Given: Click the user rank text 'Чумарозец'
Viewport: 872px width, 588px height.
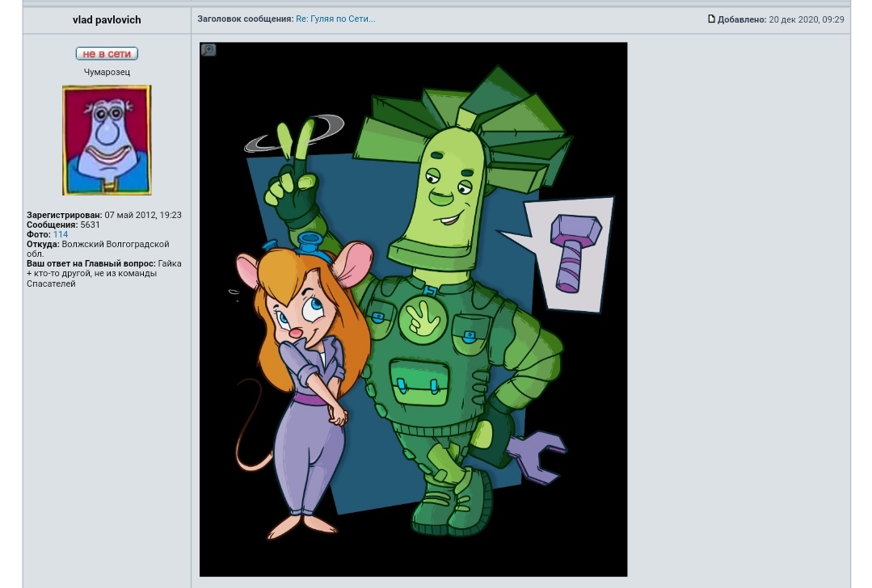Looking at the screenshot, I should (107, 72).
